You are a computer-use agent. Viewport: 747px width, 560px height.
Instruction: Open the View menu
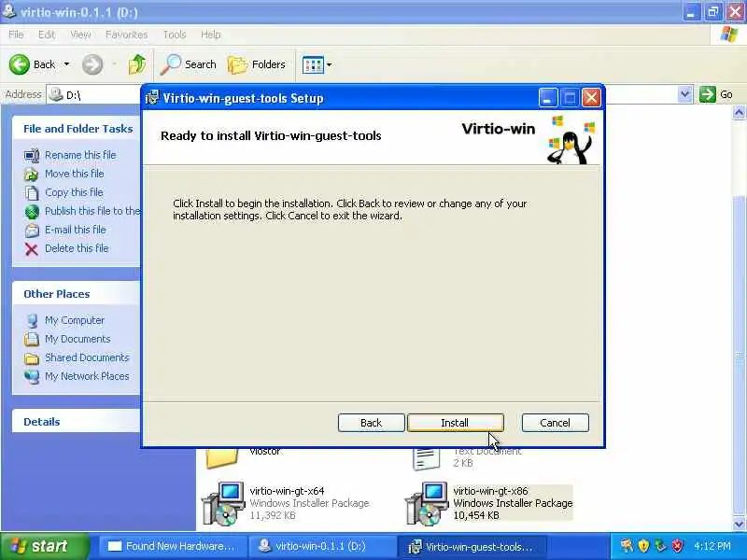point(80,35)
